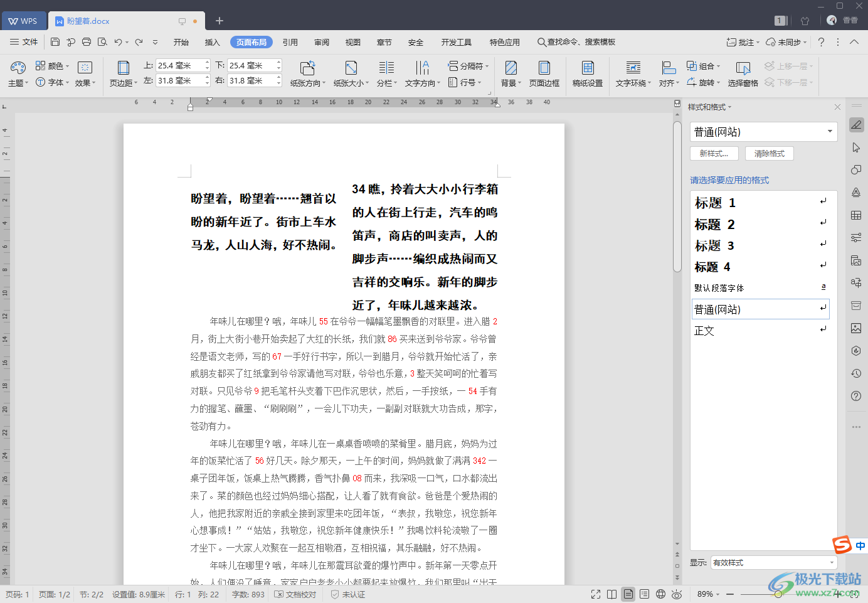
Task: Click the help question mark icon
Action: [x=821, y=42]
